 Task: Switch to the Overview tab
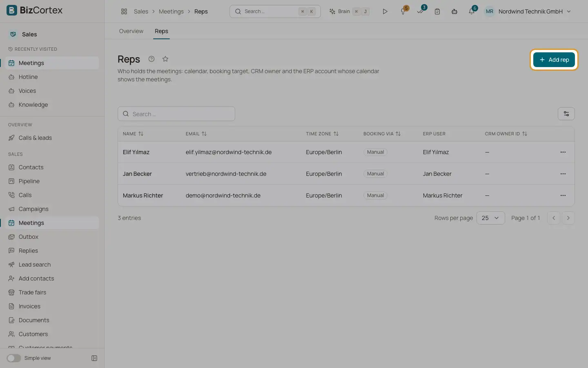pos(131,31)
